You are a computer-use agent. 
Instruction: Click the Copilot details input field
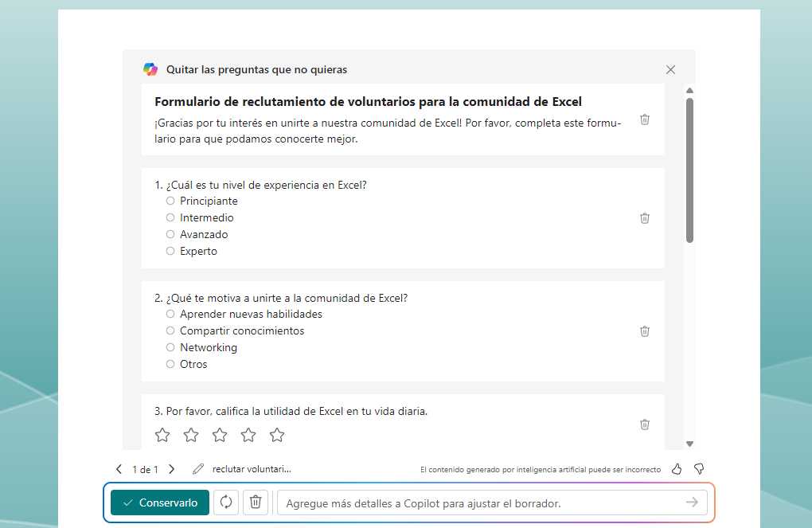coord(492,503)
